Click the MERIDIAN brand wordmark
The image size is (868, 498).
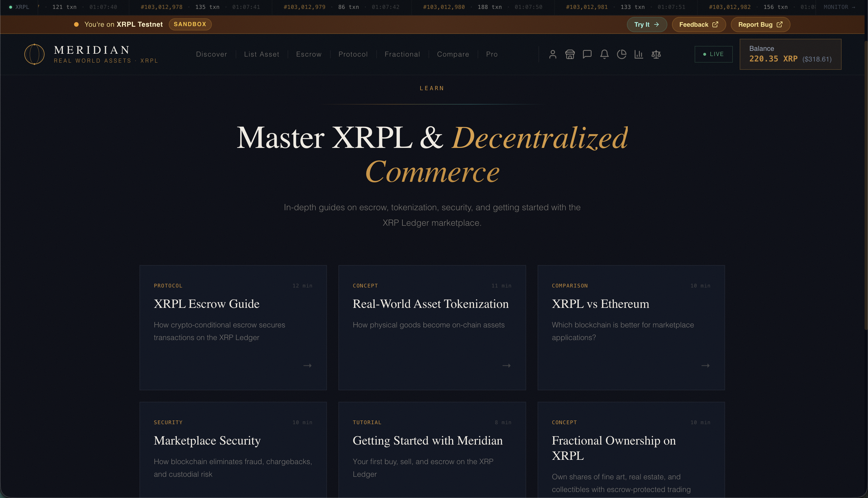(92, 50)
